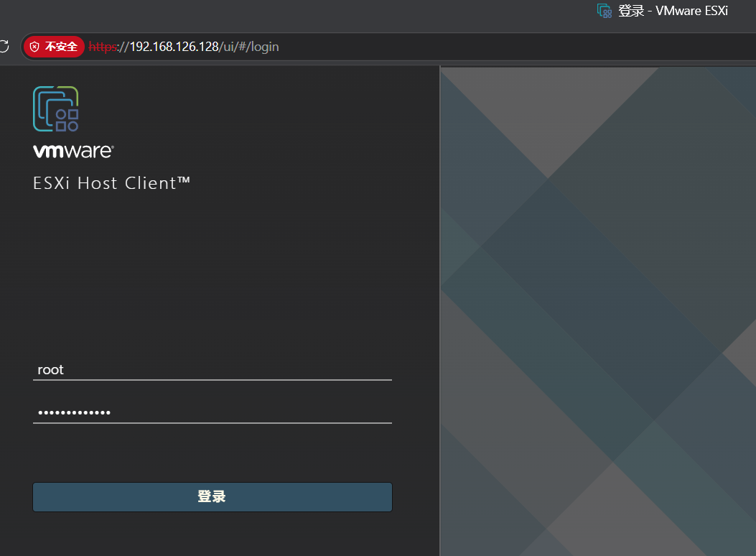Focus the username field containing root

(212, 370)
